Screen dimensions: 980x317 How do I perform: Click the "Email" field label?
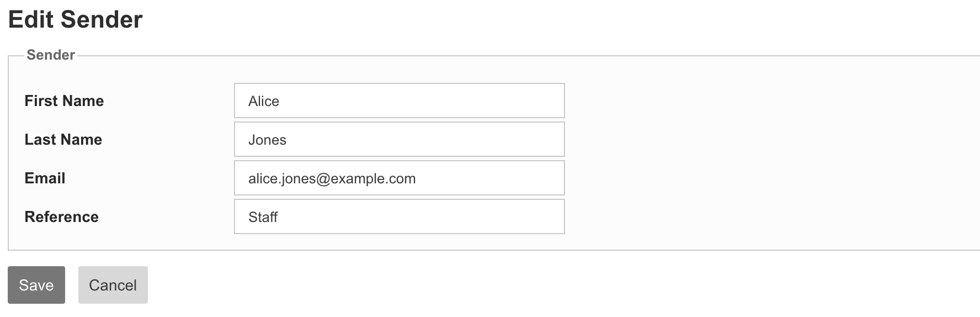(45, 178)
